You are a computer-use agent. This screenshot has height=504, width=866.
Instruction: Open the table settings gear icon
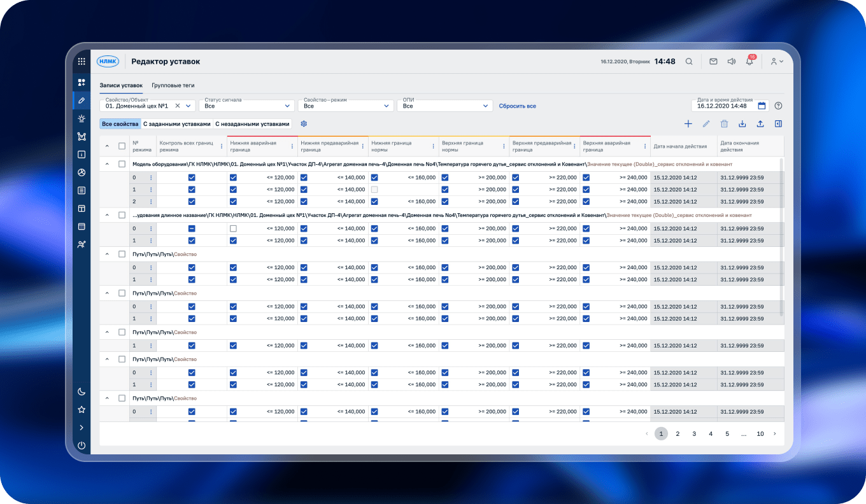click(304, 124)
